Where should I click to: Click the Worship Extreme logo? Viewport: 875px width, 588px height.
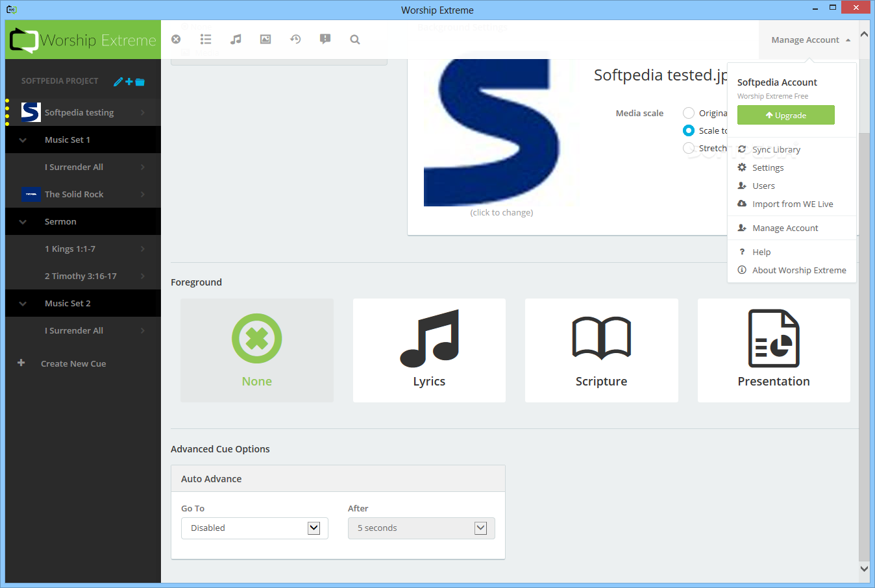(83, 40)
